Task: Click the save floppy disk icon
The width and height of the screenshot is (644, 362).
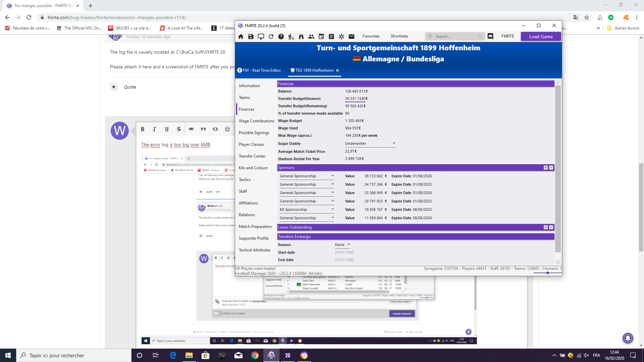Action: (251, 37)
